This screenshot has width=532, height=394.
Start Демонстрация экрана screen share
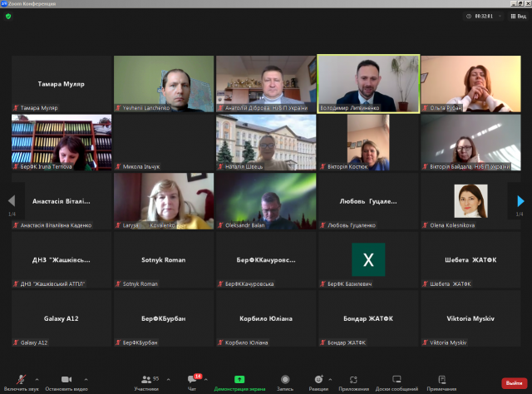click(239, 383)
